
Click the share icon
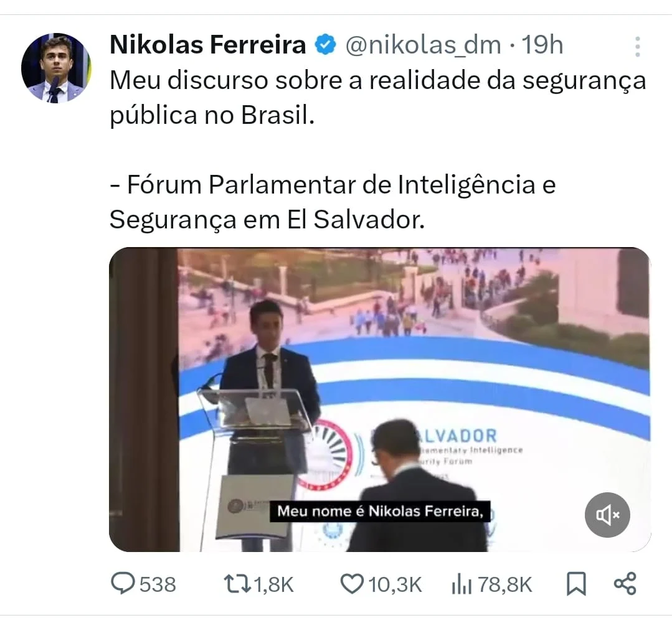pyautogui.click(x=625, y=584)
